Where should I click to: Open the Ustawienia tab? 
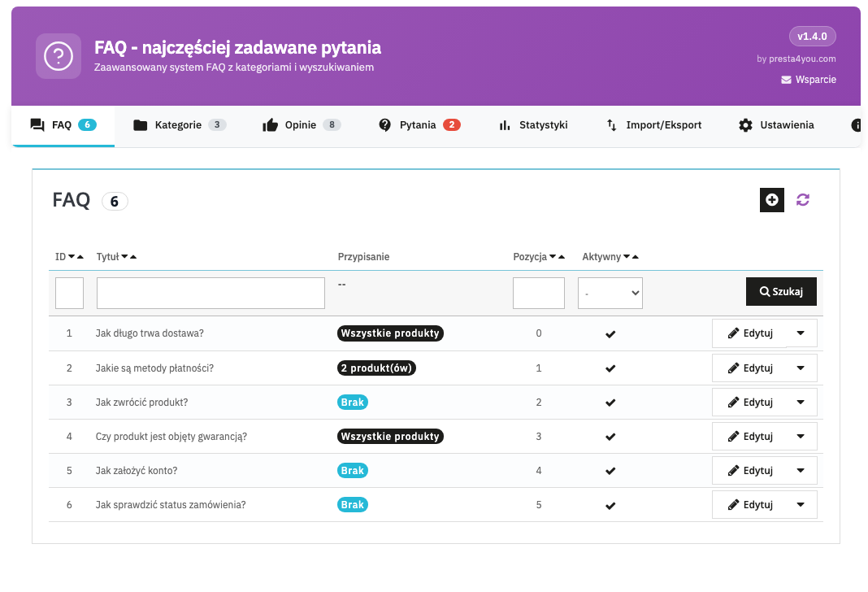tap(776, 125)
